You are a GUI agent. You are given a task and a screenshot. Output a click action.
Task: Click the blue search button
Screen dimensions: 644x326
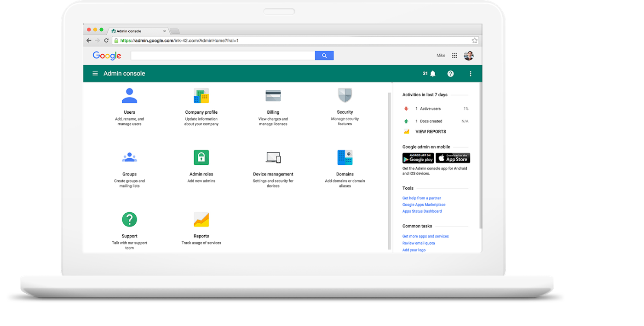coord(324,56)
